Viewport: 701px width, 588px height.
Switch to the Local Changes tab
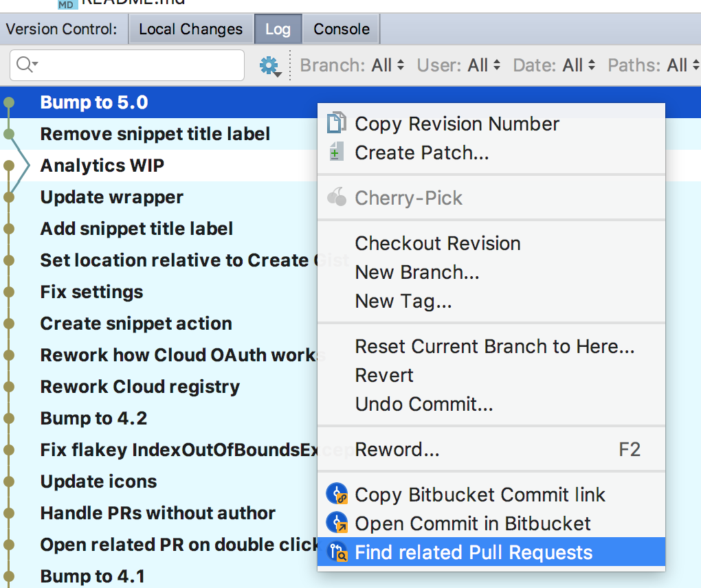[x=190, y=29]
